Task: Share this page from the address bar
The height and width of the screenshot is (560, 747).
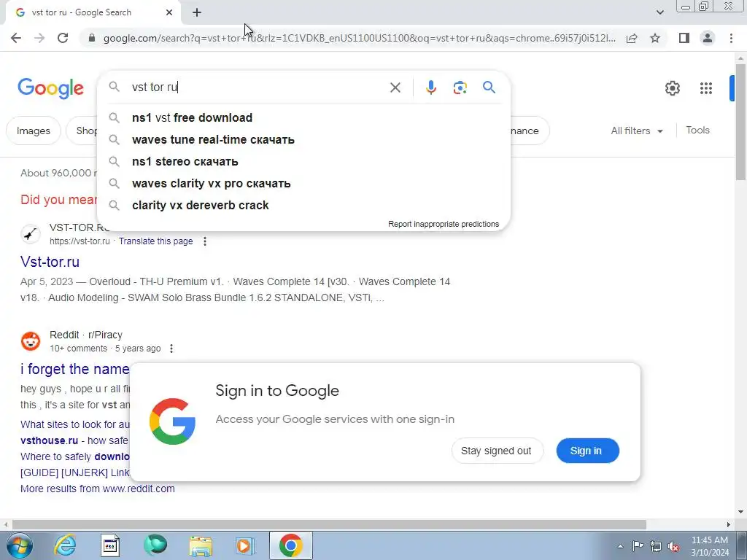Action: tap(632, 38)
